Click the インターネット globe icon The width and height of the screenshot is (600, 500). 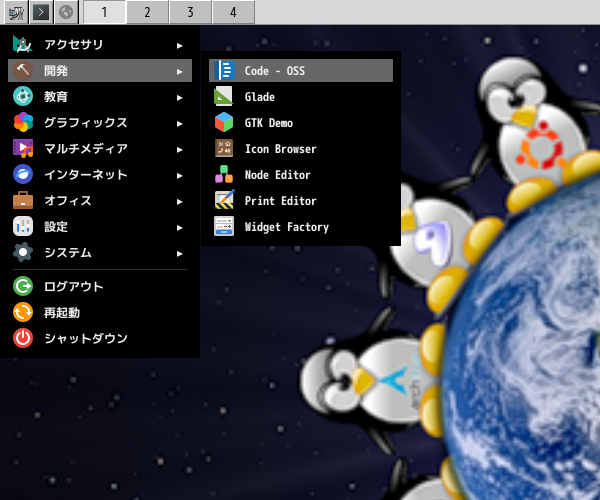click(23, 174)
